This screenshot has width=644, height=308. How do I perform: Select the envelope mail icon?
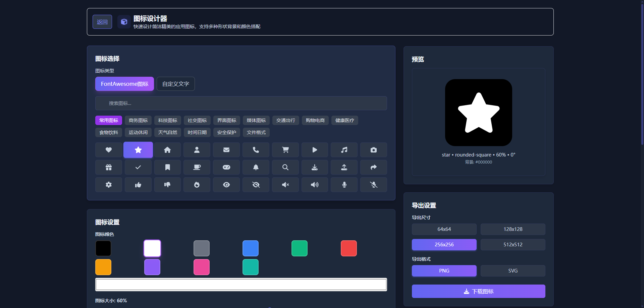(x=226, y=150)
